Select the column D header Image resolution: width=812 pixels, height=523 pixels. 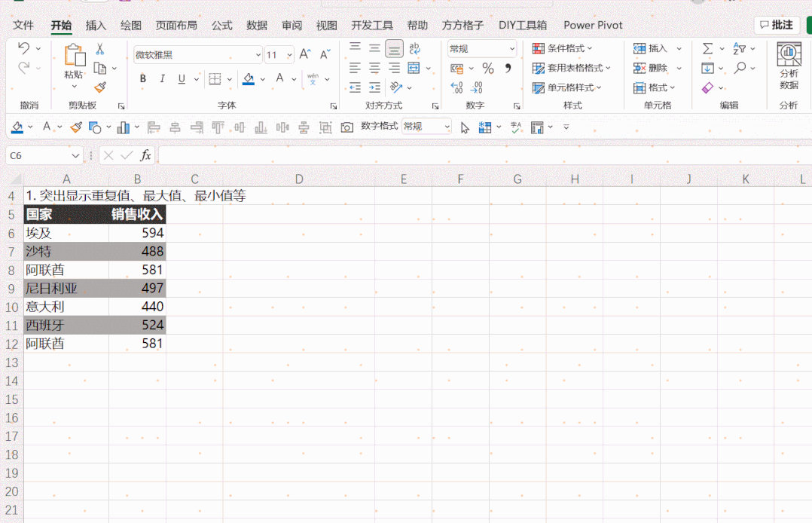coord(299,179)
